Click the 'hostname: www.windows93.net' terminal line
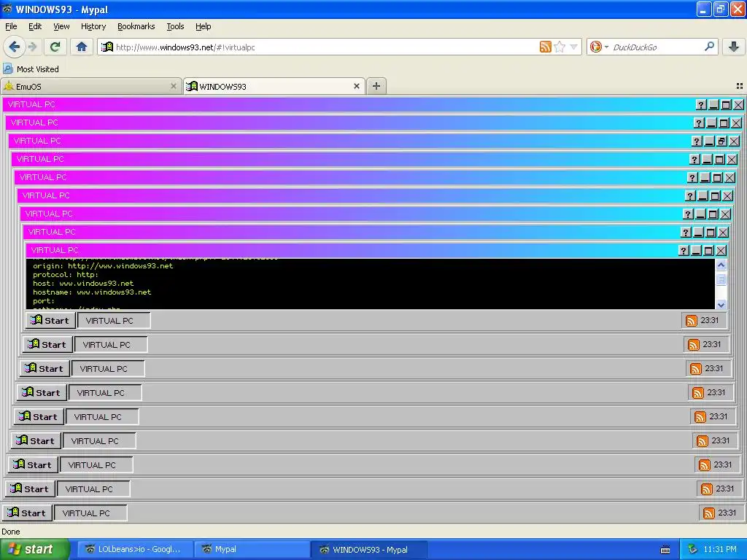 (92, 292)
